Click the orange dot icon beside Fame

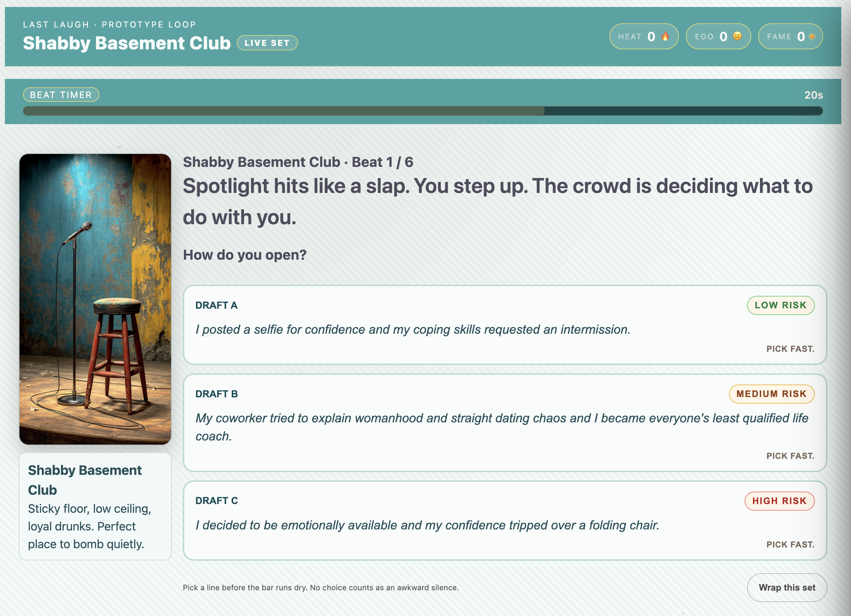[812, 37]
